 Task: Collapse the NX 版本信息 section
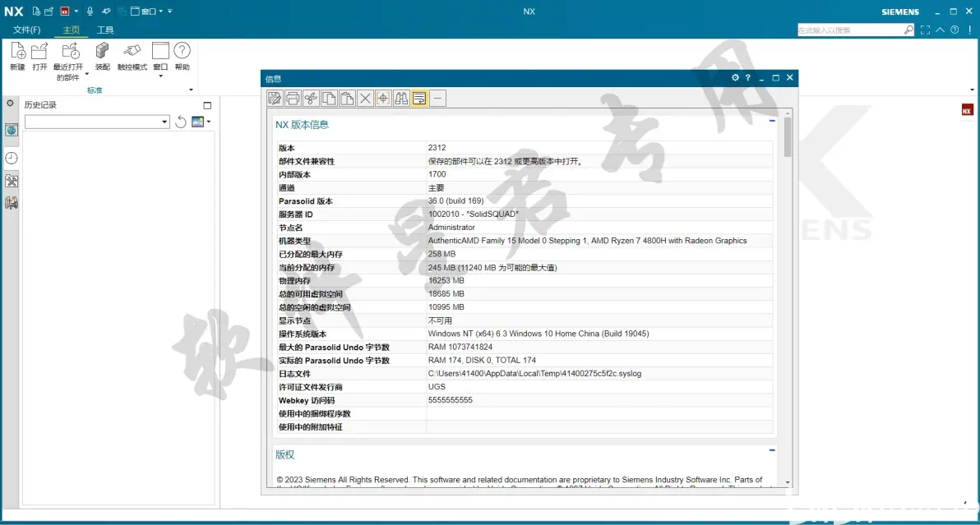click(x=772, y=121)
